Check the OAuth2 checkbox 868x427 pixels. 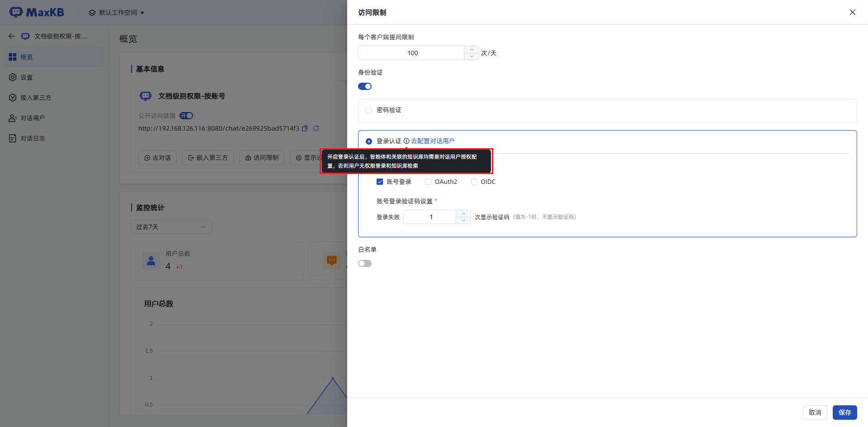[428, 182]
